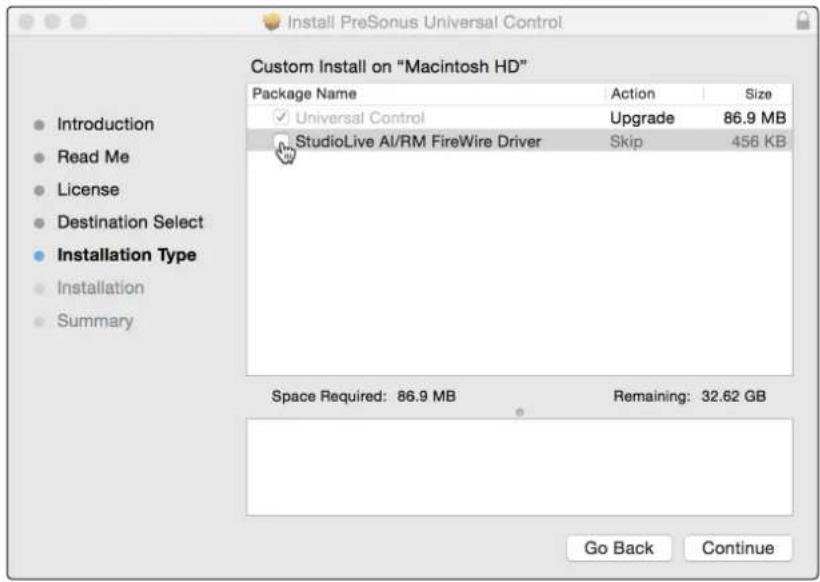The width and height of the screenshot is (820, 582).
Task: Click the Universal Control package name
Action: tap(360, 118)
